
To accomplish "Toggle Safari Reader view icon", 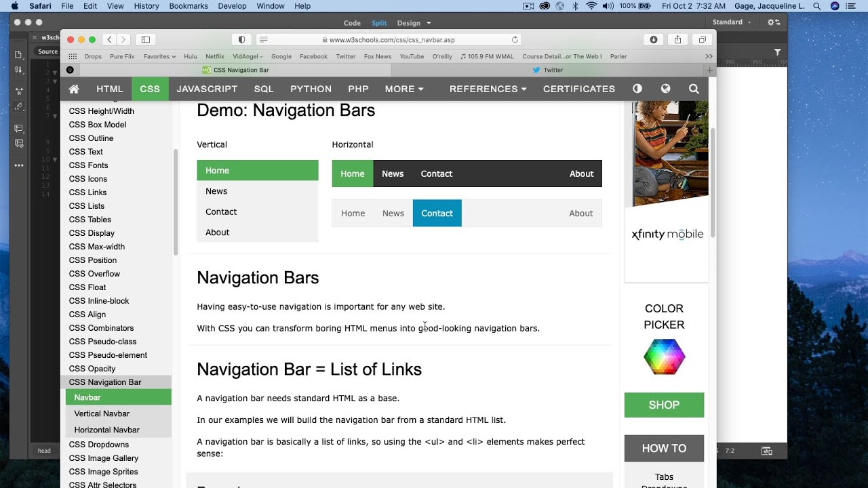I will point(264,39).
